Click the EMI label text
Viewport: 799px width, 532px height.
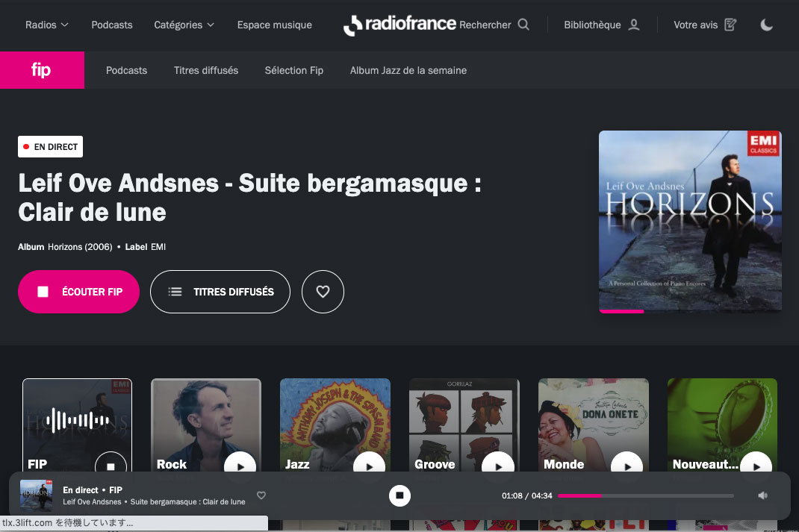(158, 247)
